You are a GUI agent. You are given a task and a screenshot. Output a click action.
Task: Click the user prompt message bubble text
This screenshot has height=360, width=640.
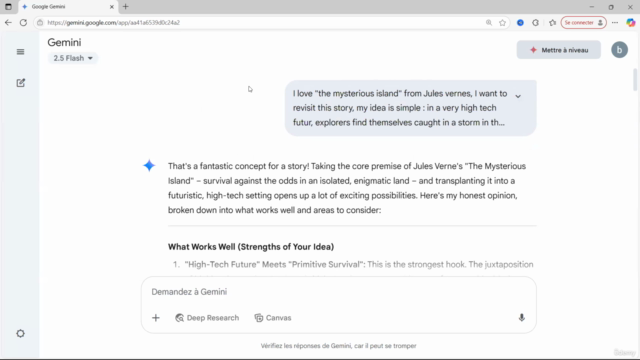400,108
